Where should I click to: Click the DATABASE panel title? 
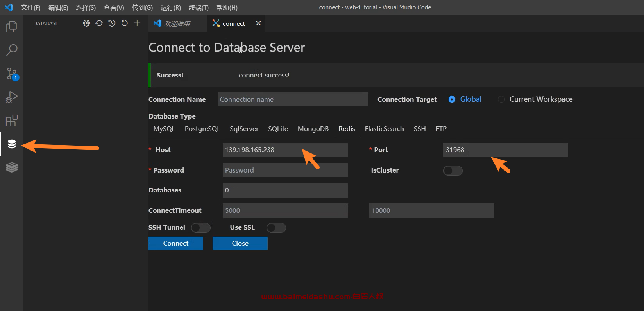46,23
